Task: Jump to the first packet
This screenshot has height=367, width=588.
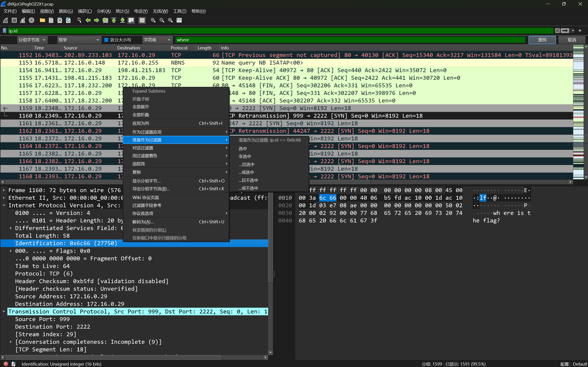Action: pyautogui.click(x=114, y=20)
